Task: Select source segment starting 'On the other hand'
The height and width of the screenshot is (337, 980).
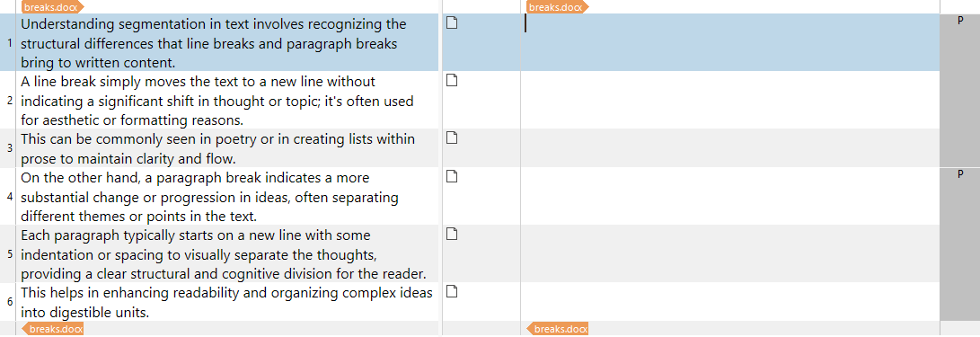Action: (x=229, y=196)
